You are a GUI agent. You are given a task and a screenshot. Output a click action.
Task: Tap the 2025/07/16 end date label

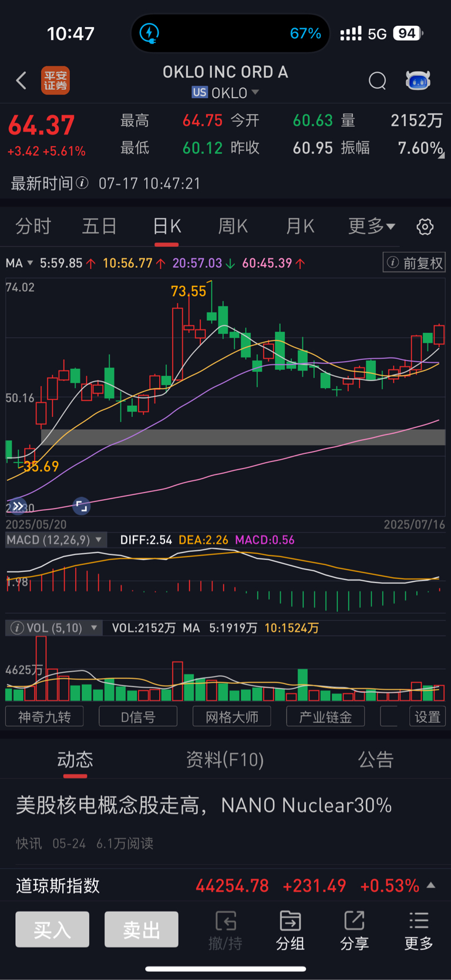coord(415,524)
